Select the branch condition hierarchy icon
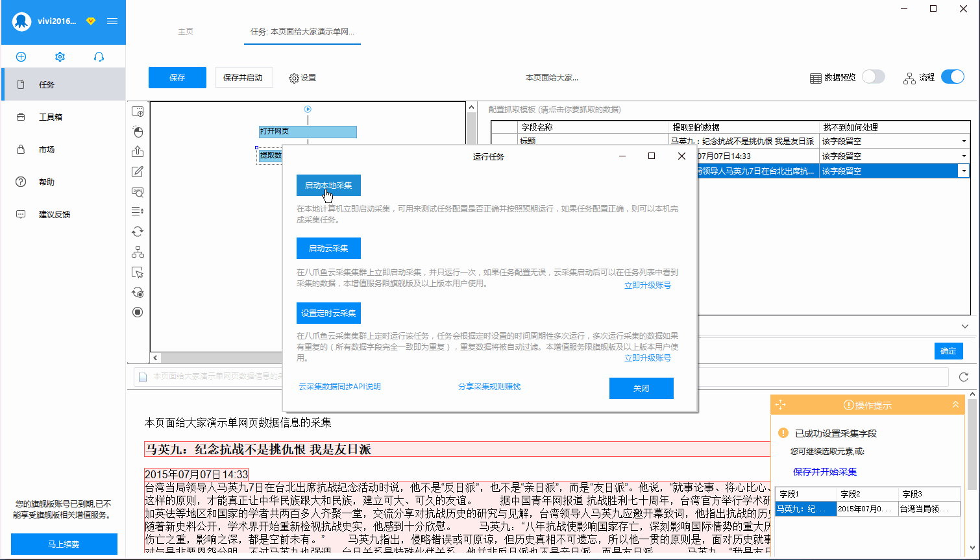Image resolution: width=980 pixels, height=560 pixels. point(138,252)
